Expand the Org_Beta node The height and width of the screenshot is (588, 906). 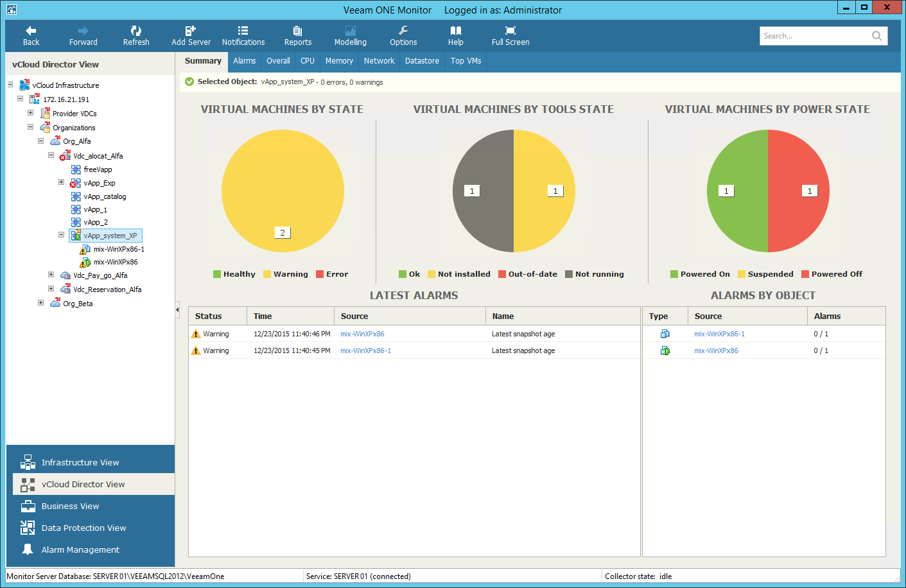(41, 303)
